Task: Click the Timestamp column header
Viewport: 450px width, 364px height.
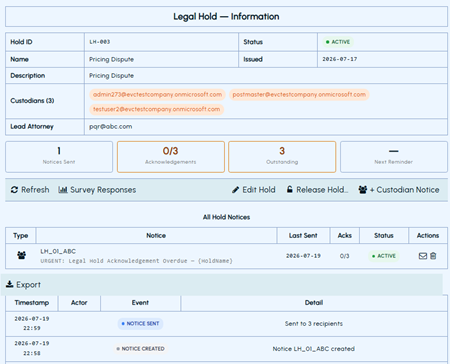Action: pyautogui.click(x=32, y=303)
